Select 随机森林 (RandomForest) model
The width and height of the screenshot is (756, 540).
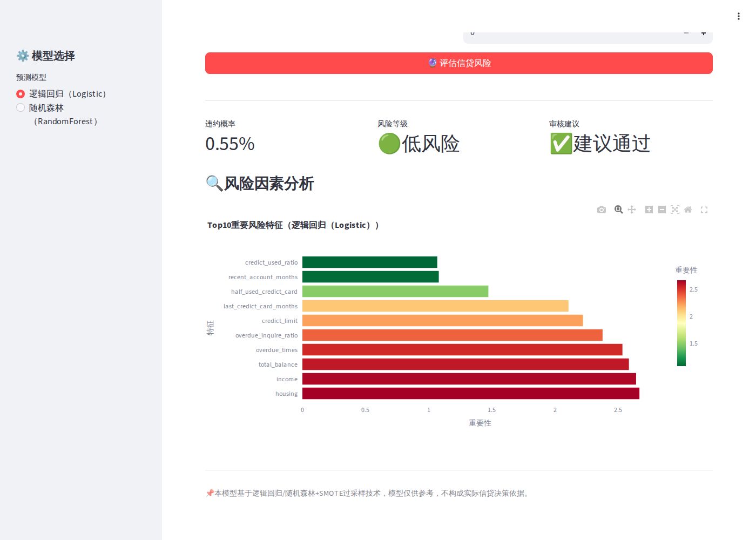57,114
